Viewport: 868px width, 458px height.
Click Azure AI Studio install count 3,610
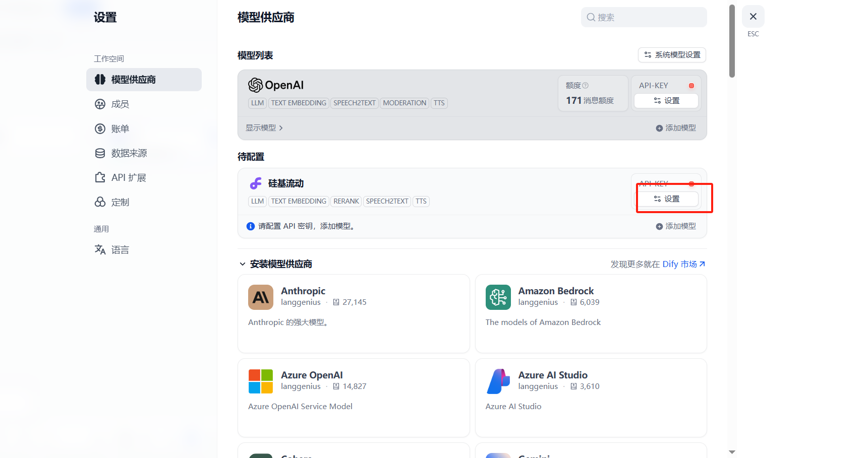point(585,386)
